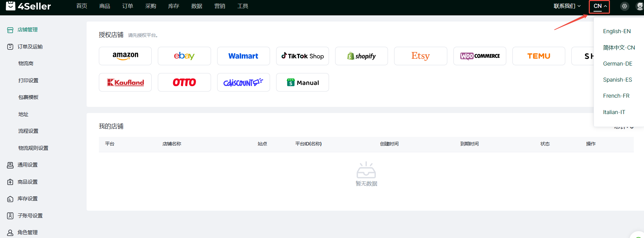Switch language to English-EN
Image resolution: width=644 pixels, height=238 pixels.
point(617,31)
